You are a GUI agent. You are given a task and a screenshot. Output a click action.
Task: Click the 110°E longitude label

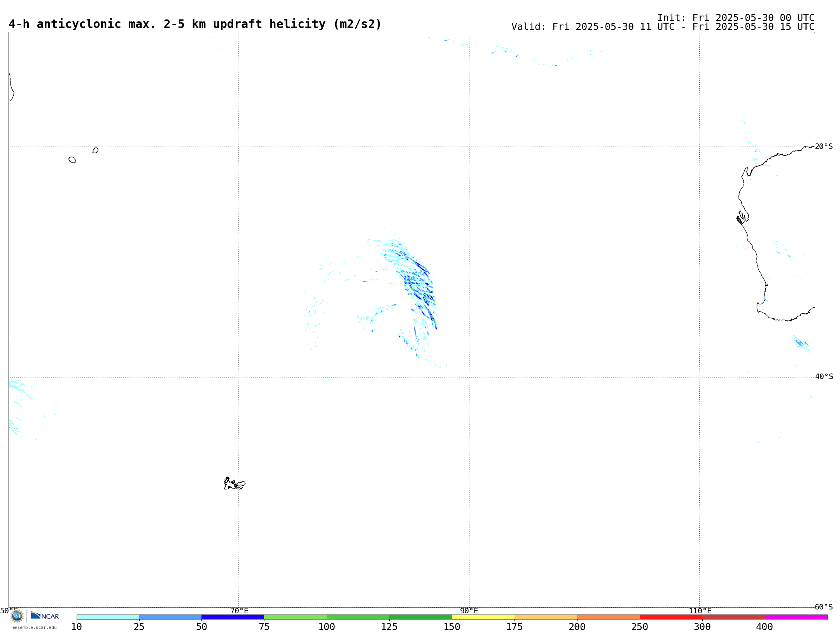click(x=700, y=611)
